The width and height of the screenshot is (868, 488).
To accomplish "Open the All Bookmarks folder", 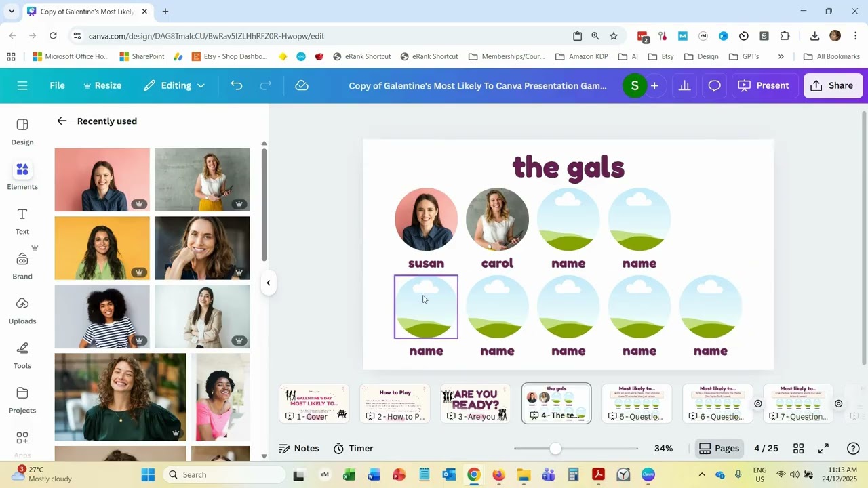I will [x=831, y=56].
